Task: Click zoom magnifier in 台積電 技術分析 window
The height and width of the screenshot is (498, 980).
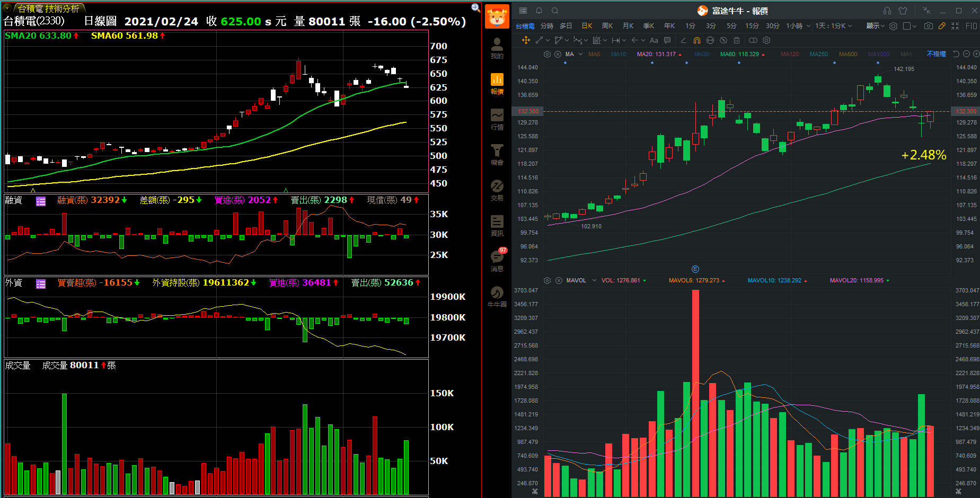Action: pos(475,7)
